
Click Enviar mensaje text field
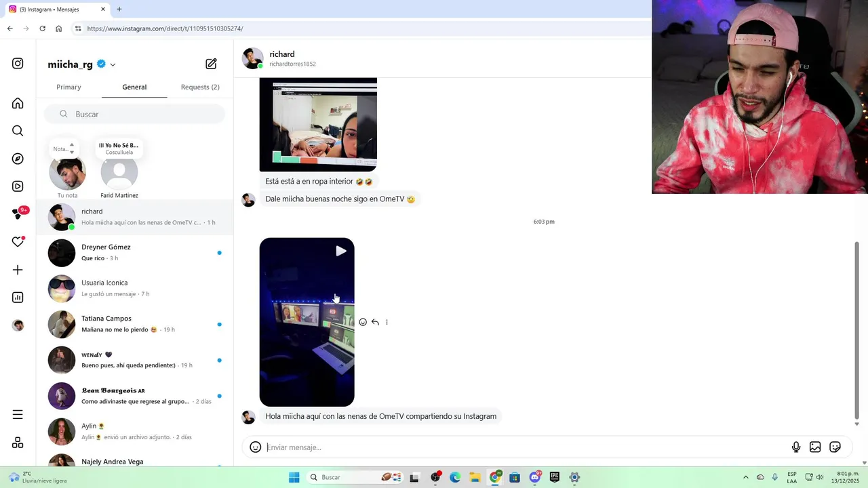526,447
